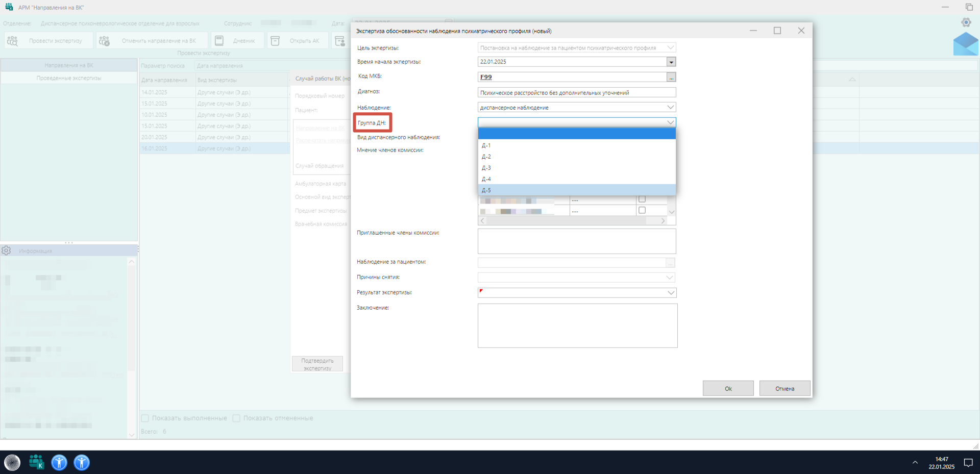The width and height of the screenshot is (980, 474).
Task: Open the date picker for Время начала экспертизы
Action: 671,62
